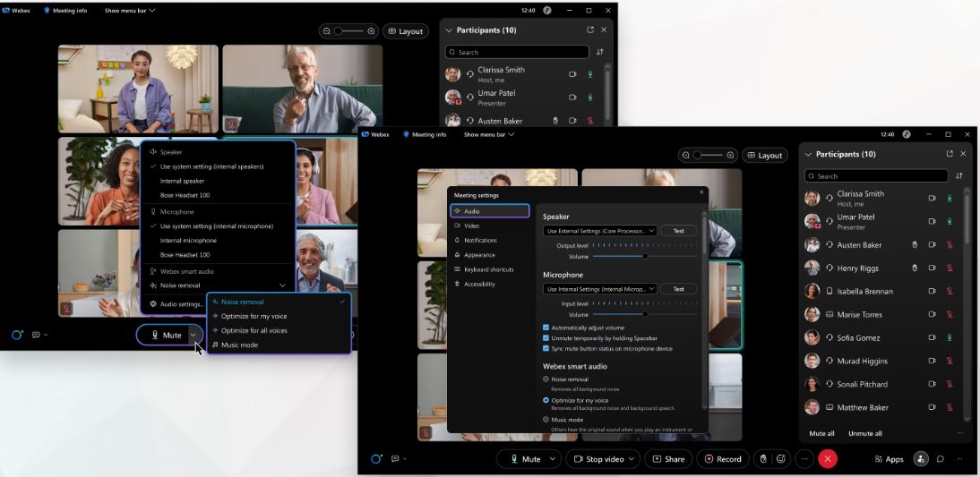The width and height of the screenshot is (980, 477).
Task: Collapse the Participants panel in the front window
Action: pyautogui.click(x=808, y=154)
